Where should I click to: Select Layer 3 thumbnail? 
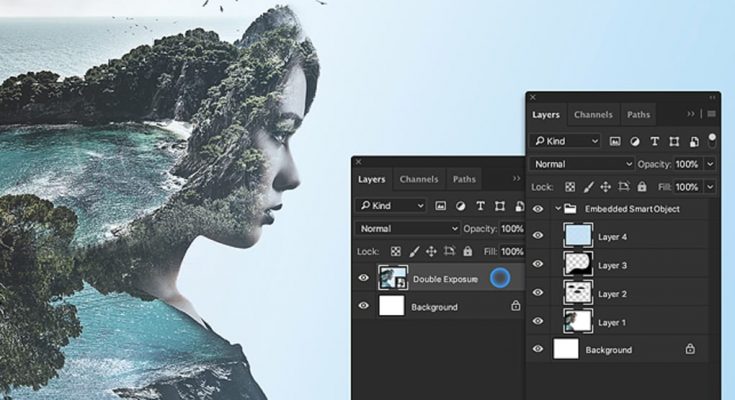(578, 264)
